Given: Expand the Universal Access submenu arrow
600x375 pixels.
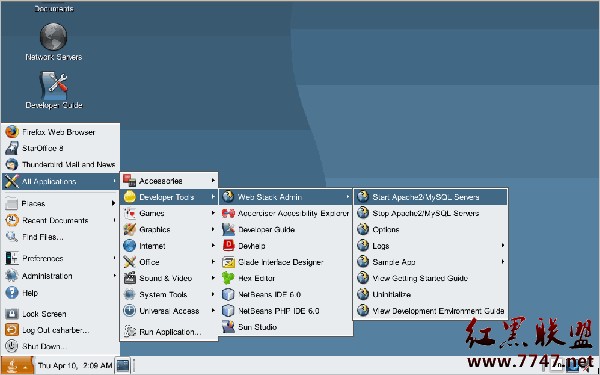Looking at the screenshot, I should point(213,310).
